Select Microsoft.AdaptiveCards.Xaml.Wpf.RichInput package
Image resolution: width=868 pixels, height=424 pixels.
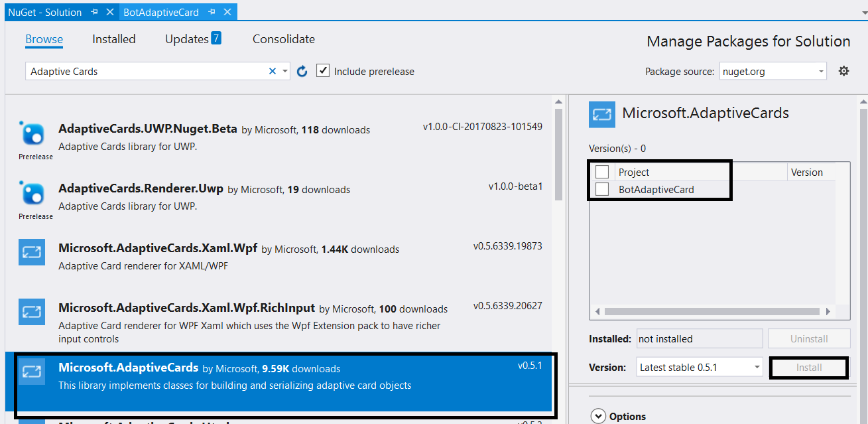click(279, 320)
